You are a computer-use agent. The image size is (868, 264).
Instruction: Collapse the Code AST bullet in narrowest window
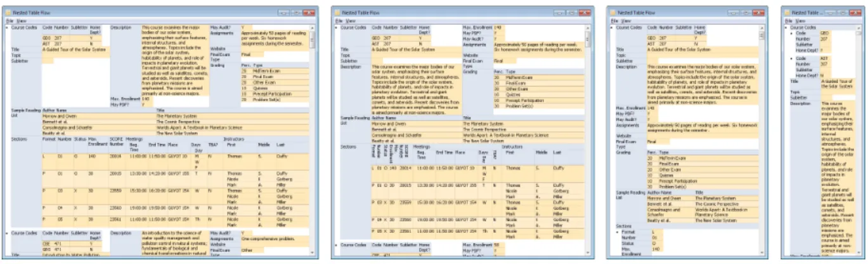click(791, 59)
